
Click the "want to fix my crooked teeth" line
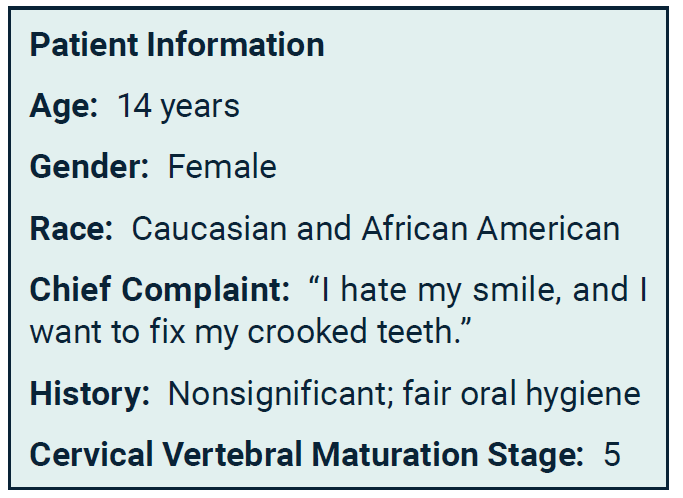tap(250, 332)
